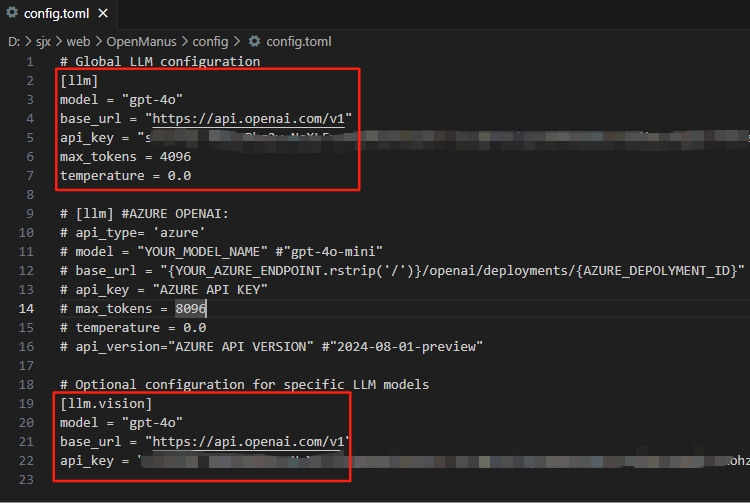Click gear icon on config.toml tab
750x503 pixels.
click(x=12, y=13)
